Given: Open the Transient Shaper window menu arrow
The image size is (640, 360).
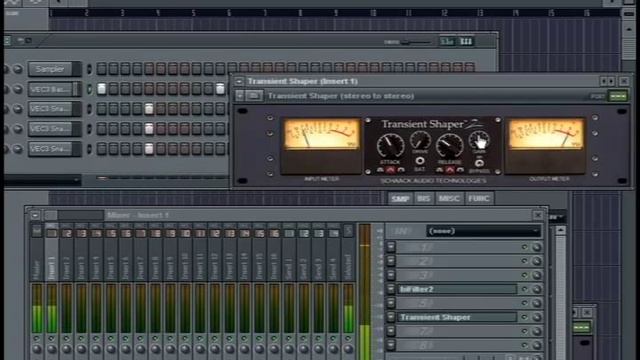Looking at the screenshot, I should pyautogui.click(x=239, y=81).
